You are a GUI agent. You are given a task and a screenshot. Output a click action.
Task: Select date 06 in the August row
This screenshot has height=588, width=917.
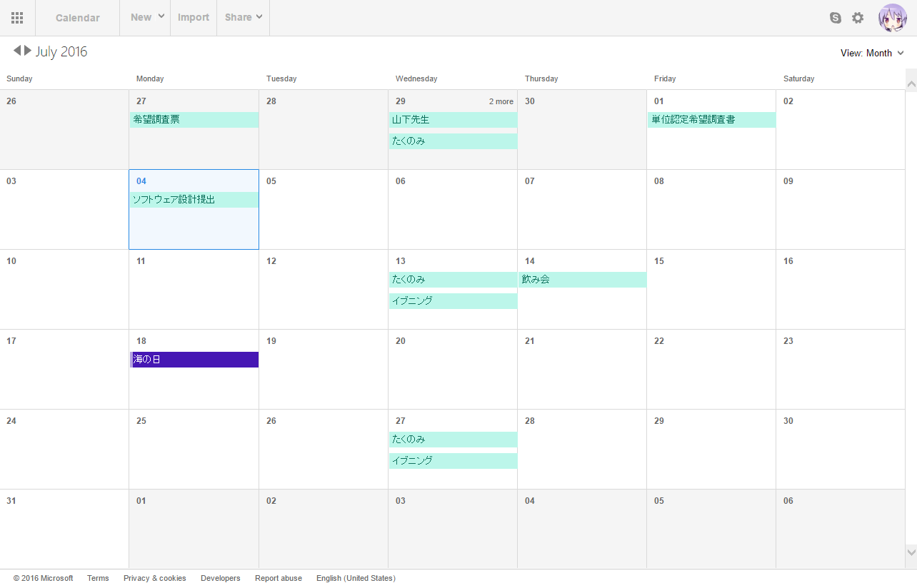click(x=788, y=501)
